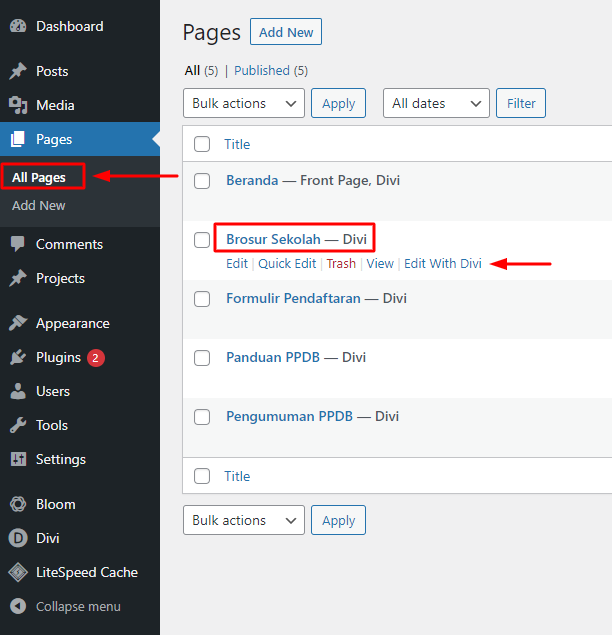
Task: Check the Panduan PPDB page checkbox
Action: [x=202, y=358]
